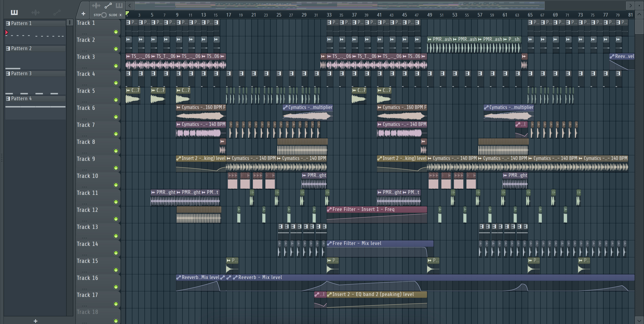Select the automation clip focus icon above SLIDE
Image resolution: width=644 pixels, height=324 pixels.
[x=108, y=6]
